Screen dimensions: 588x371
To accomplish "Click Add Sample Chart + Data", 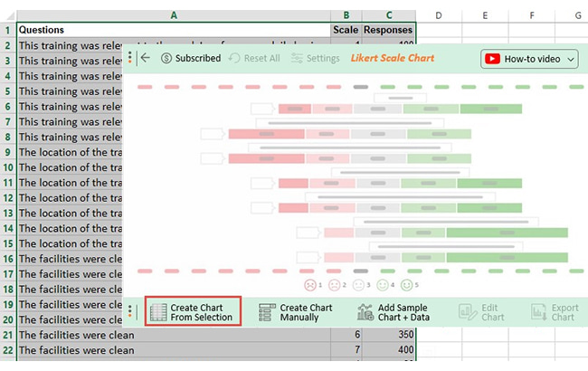I will tap(394, 312).
